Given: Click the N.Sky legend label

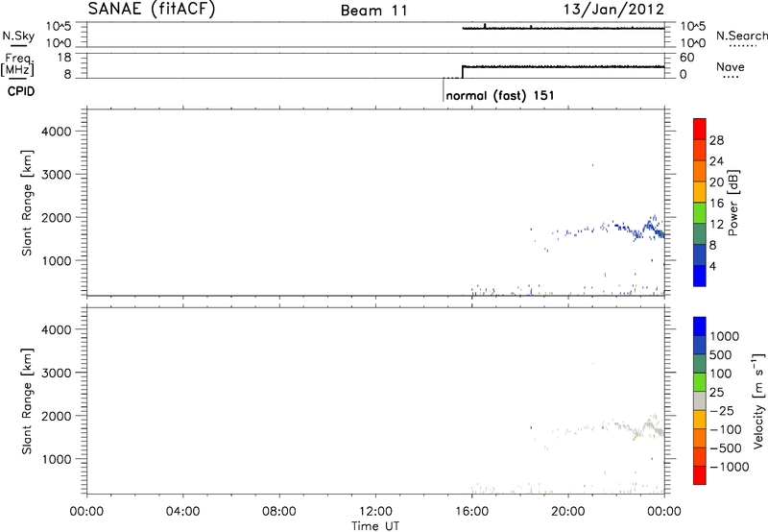Looking at the screenshot, I should pos(18,36).
